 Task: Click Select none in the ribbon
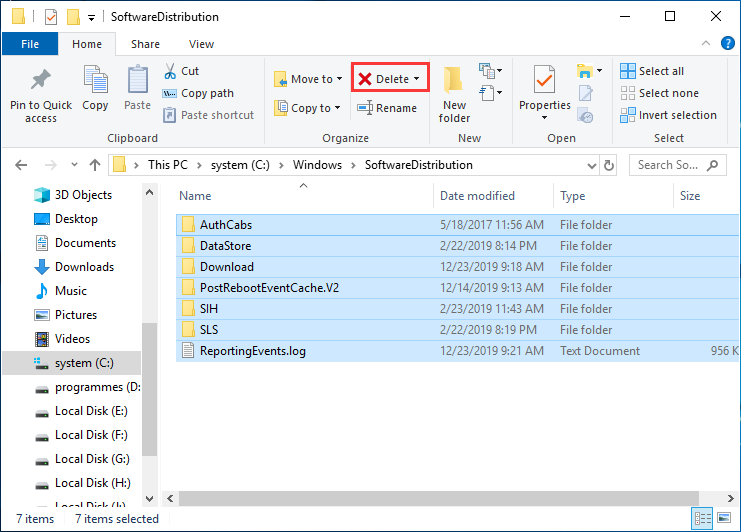pos(659,93)
